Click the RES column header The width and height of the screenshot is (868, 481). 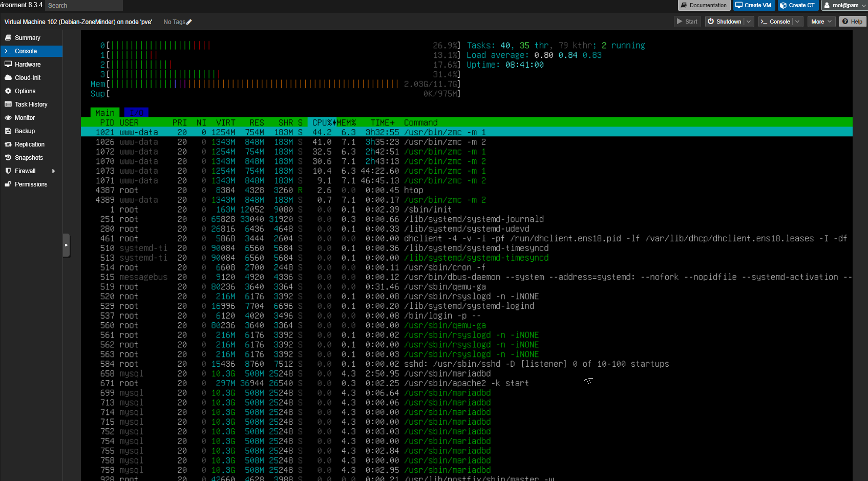pyautogui.click(x=257, y=123)
